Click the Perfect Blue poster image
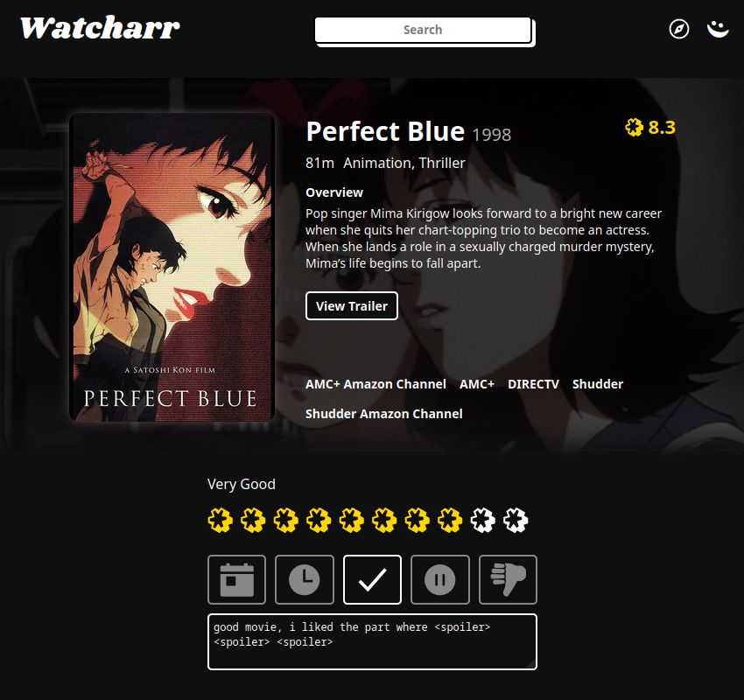Image resolution: width=744 pixels, height=700 pixels. (x=172, y=267)
